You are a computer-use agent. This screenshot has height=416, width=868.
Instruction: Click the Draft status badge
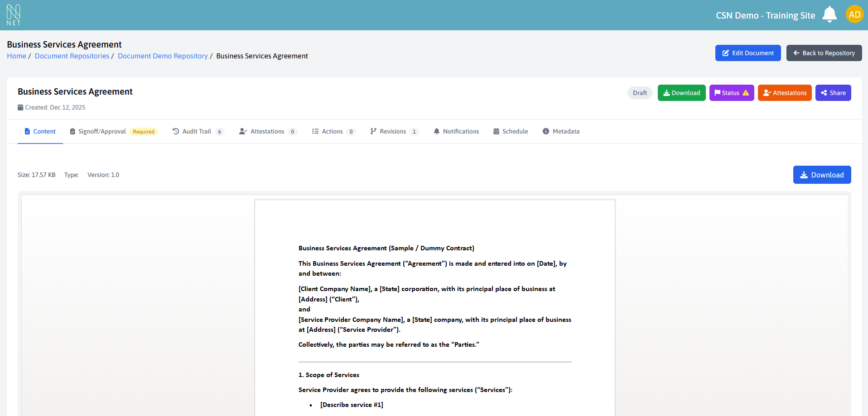640,93
